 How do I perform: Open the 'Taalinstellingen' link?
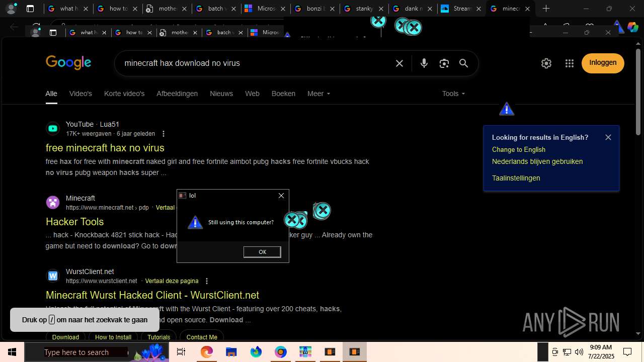(516, 178)
